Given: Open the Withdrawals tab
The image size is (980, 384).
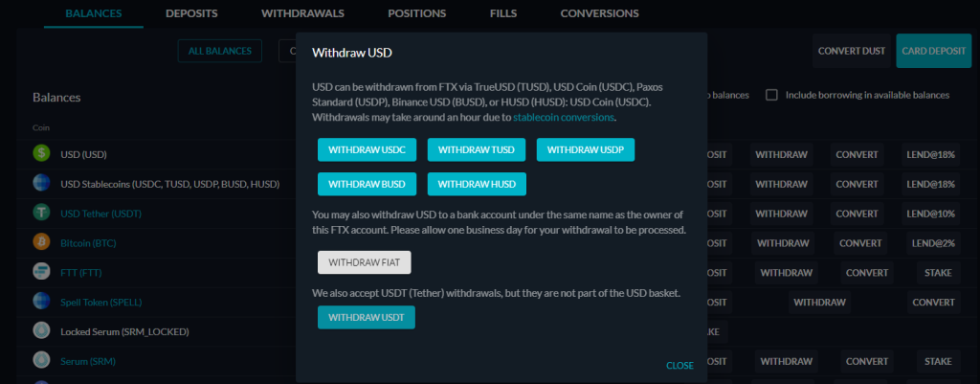Looking at the screenshot, I should (302, 13).
